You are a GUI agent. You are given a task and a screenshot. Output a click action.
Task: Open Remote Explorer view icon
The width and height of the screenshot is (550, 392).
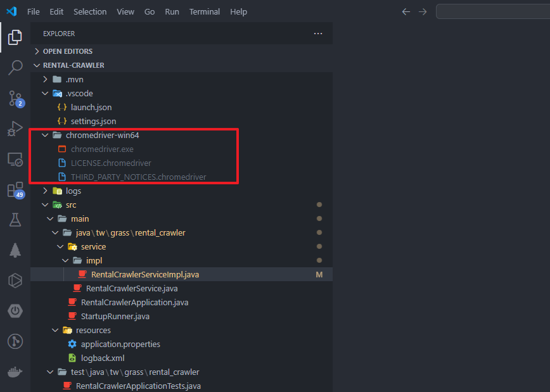click(x=15, y=160)
